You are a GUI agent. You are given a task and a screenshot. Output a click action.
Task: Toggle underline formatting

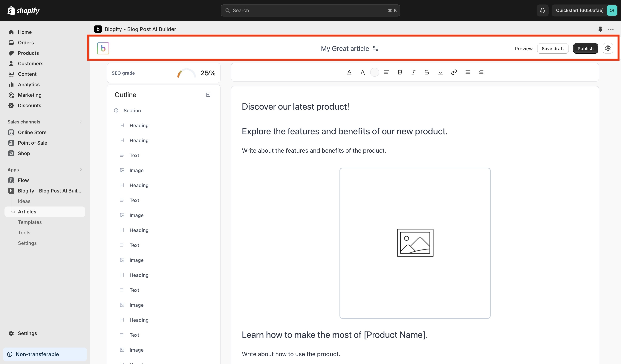point(440,72)
